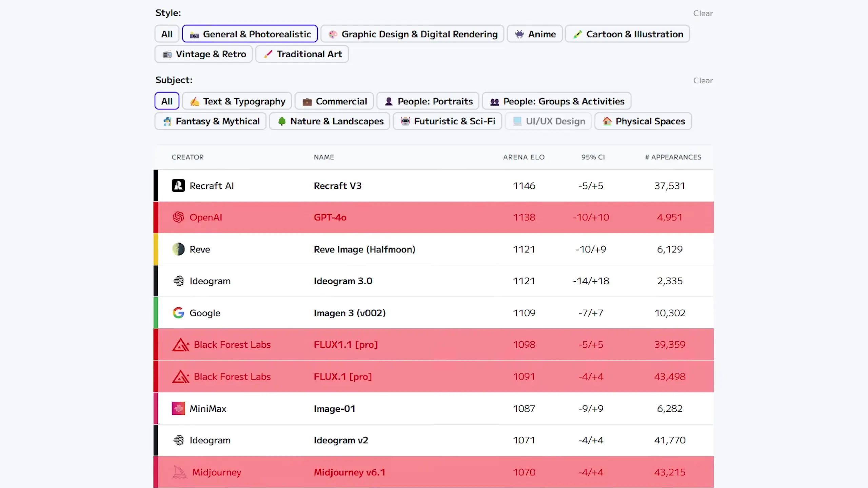Click the Image-01 model name

334,408
